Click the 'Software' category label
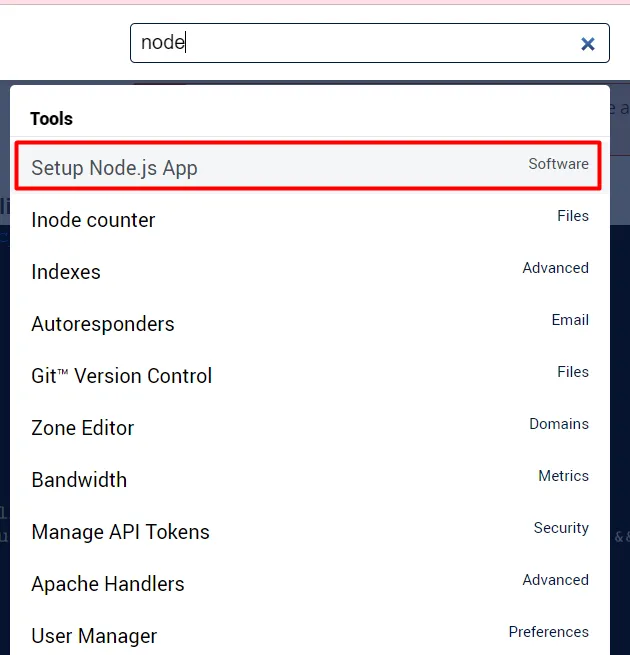Screen dimensions: 630x655 (x=558, y=164)
